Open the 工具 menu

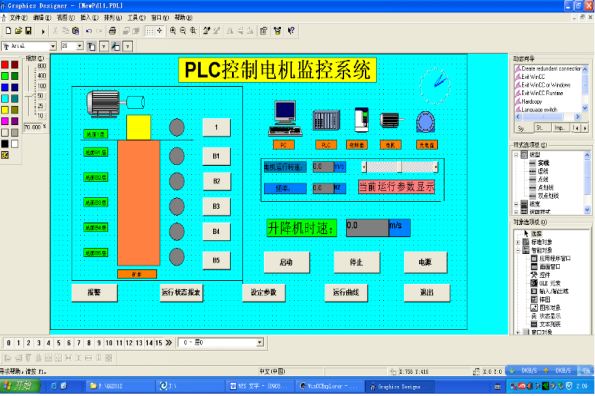click(136, 17)
